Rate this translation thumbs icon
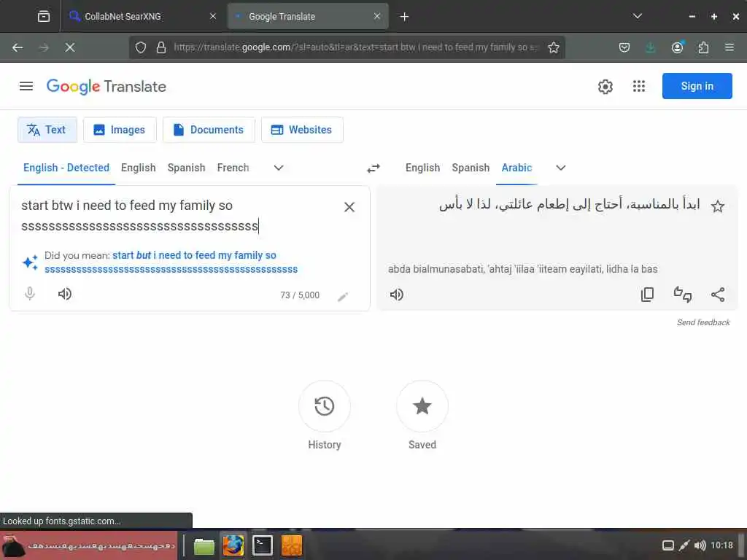Viewport: 747px width, 560px height. (x=682, y=295)
